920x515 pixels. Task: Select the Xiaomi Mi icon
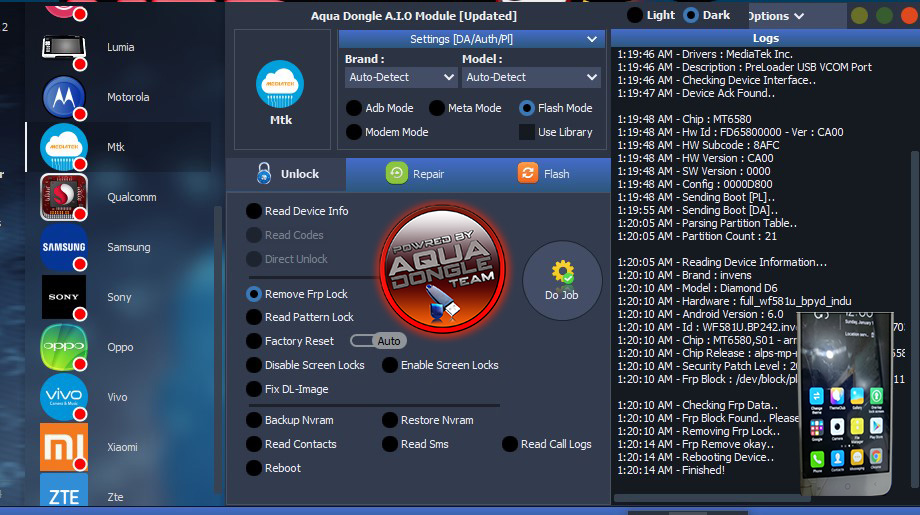click(x=64, y=448)
